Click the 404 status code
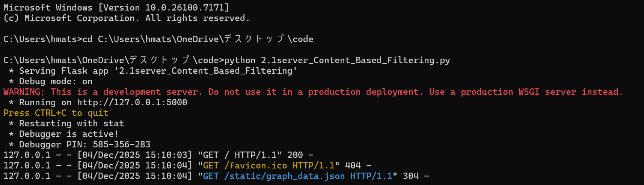The height and width of the screenshot is (185, 644). 353,166
